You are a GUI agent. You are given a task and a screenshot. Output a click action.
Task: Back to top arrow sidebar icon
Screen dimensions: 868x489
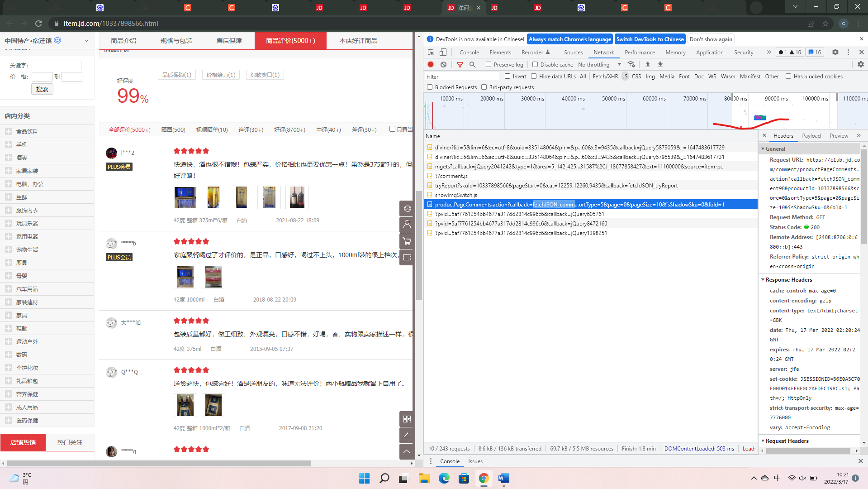407,451
